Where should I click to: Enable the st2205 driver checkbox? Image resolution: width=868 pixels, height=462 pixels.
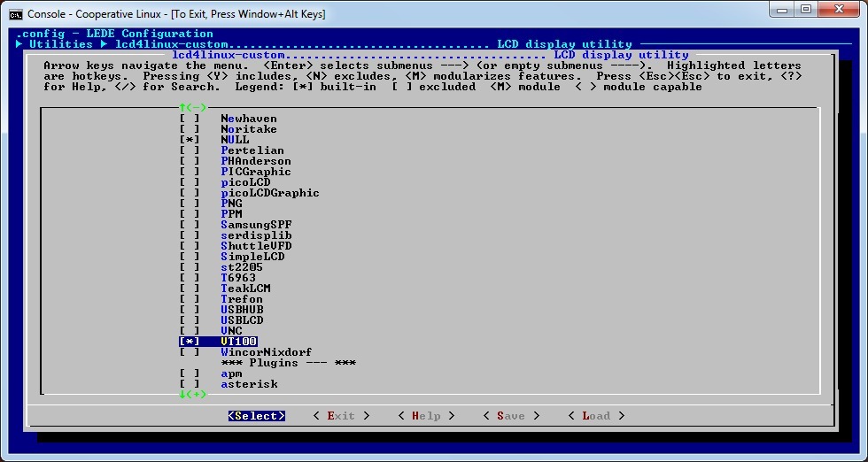coord(190,266)
